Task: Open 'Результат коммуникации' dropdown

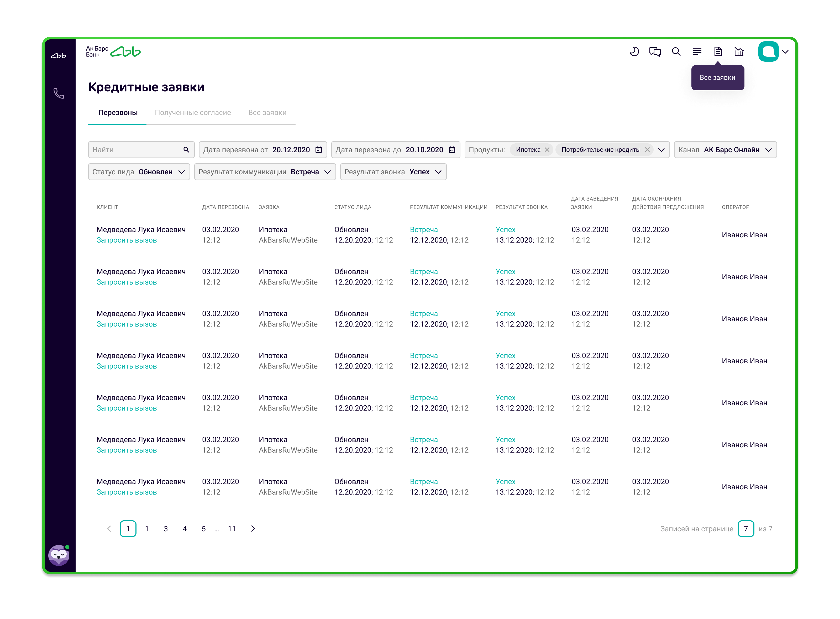Action: (x=327, y=172)
